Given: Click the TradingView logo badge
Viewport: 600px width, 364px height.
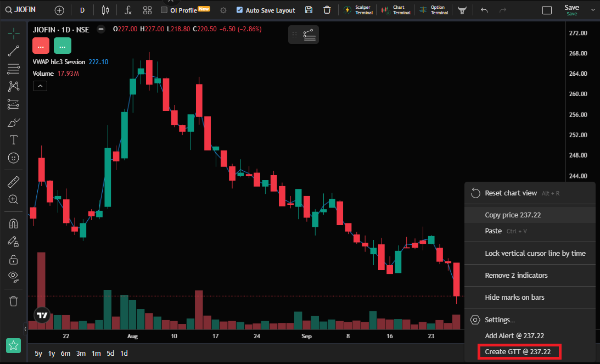Looking at the screenshot, I should (x=42, y=315).
